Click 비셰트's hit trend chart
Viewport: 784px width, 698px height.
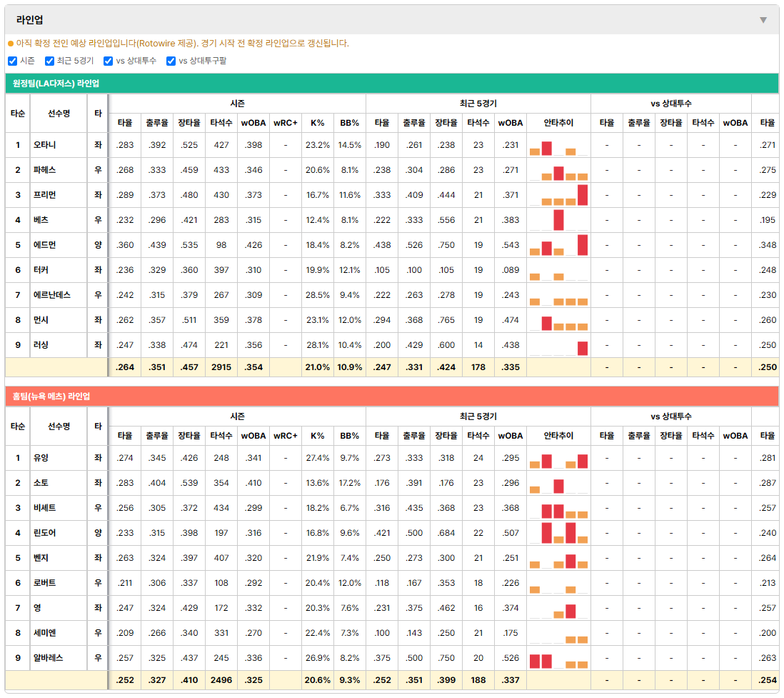[558, 508]
